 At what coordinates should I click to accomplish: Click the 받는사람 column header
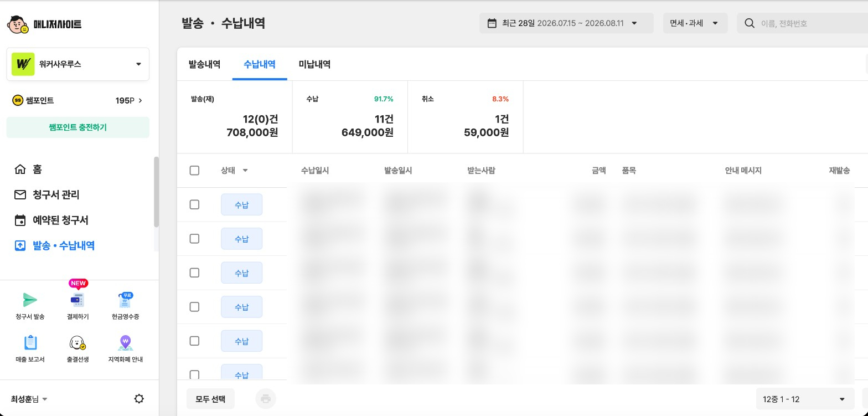[x=481, y=171]
